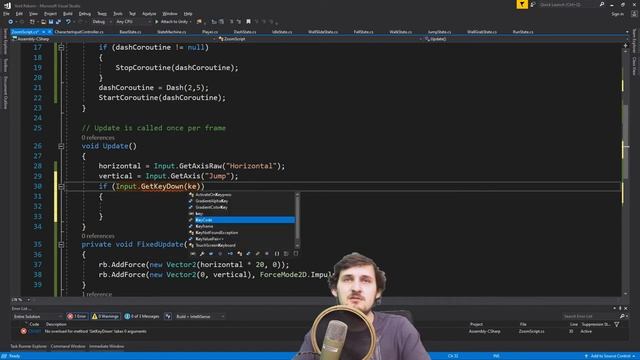Click the Open File folder icon
This screenshot has width=640, height=360.
click(x=43, y=22)
